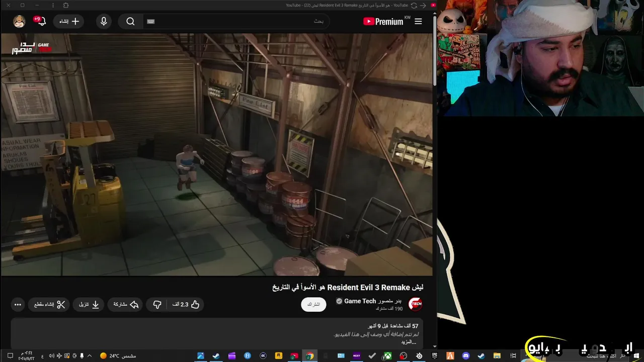The image size is (644, 362).
Task: Open Task View on the taskbar
Action: coord(513,356)
